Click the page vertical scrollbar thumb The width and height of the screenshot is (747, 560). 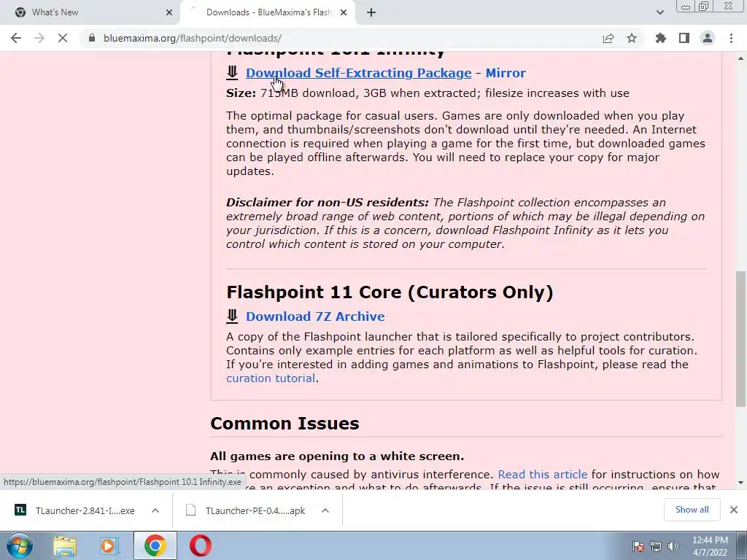741,339
